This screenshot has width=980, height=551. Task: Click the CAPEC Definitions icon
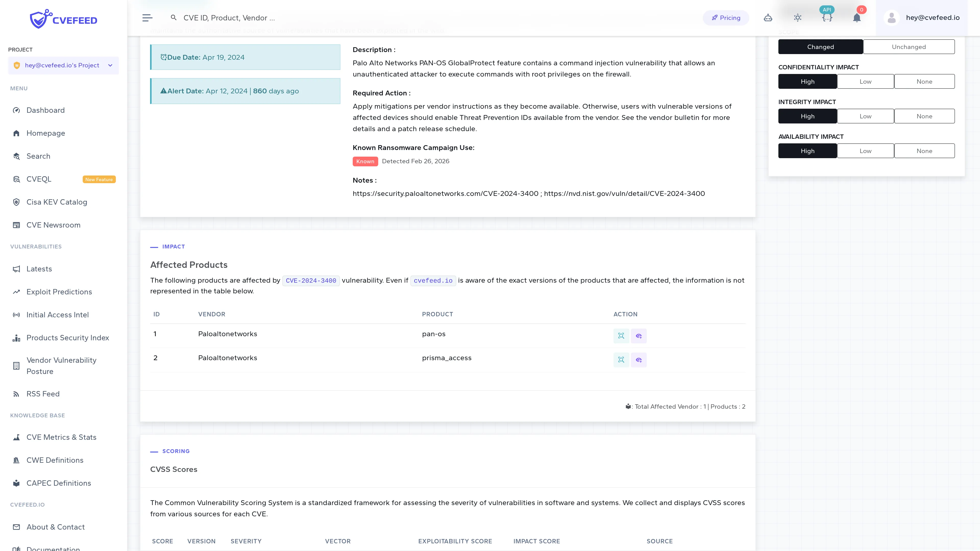click(x=16, y=483)
